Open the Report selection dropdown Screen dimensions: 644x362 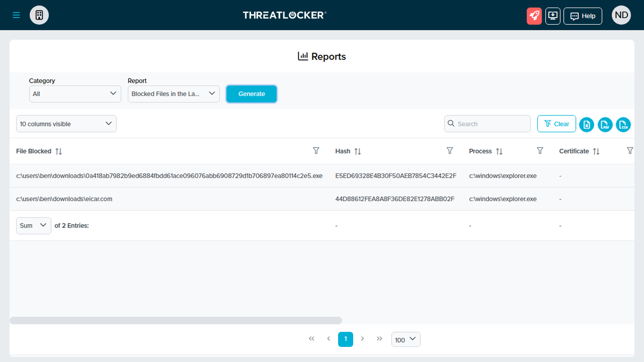(173, 93)
